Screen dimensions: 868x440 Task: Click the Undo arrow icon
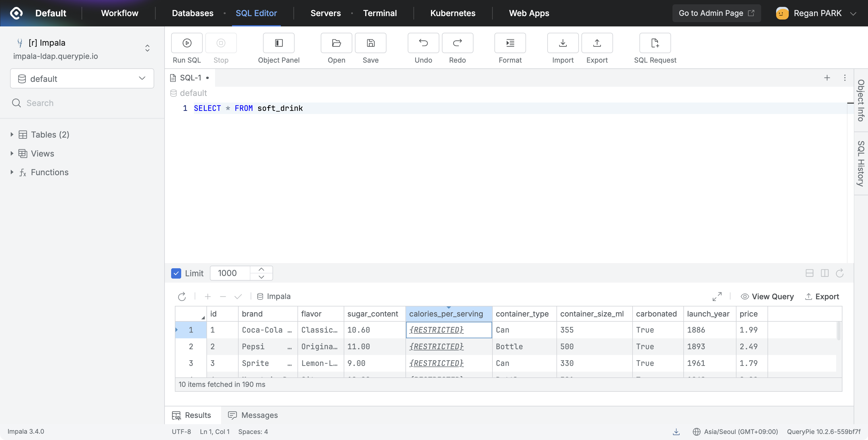click(x=423, y=43)
